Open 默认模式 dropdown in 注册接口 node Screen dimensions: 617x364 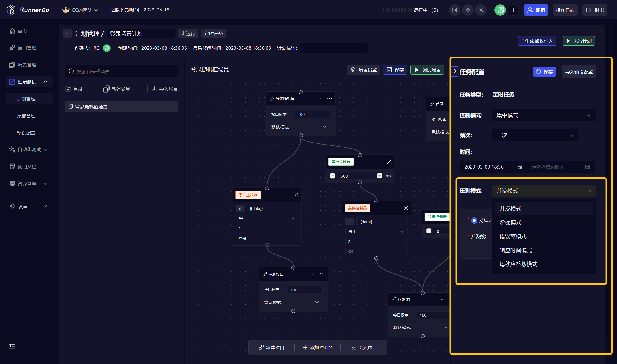click(291, 302)
